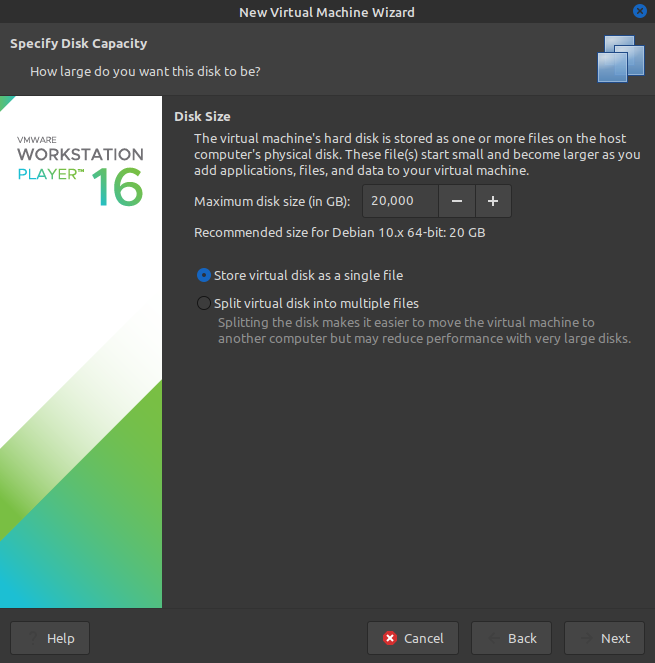Proceed with the Next button
This screenshot has width=655, height=663.
604,638
